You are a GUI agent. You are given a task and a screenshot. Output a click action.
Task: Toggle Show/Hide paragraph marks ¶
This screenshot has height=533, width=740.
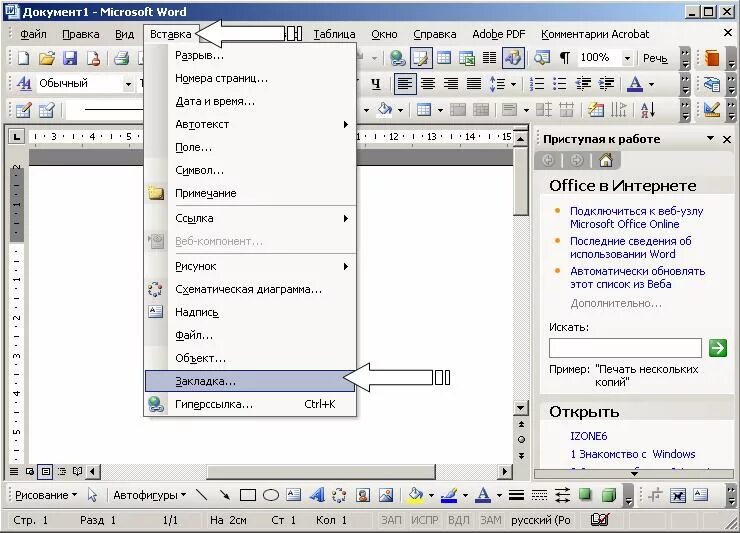564,59
